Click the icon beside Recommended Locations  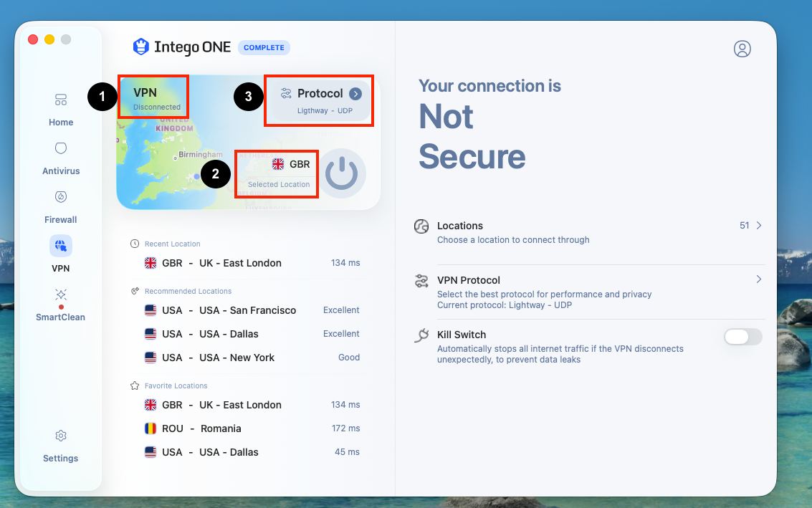[x=135, y=291]
